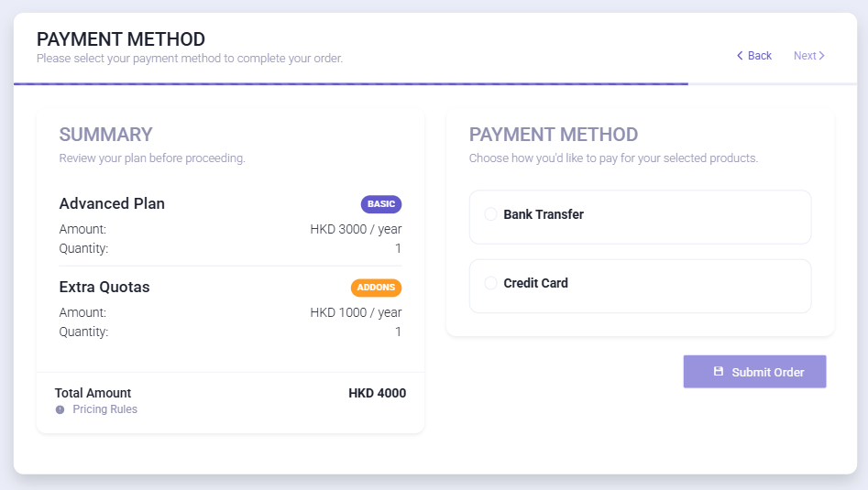Click the SUMMARY card heading
The width and height of the screenshot is (868, 490).
point(105,135)
